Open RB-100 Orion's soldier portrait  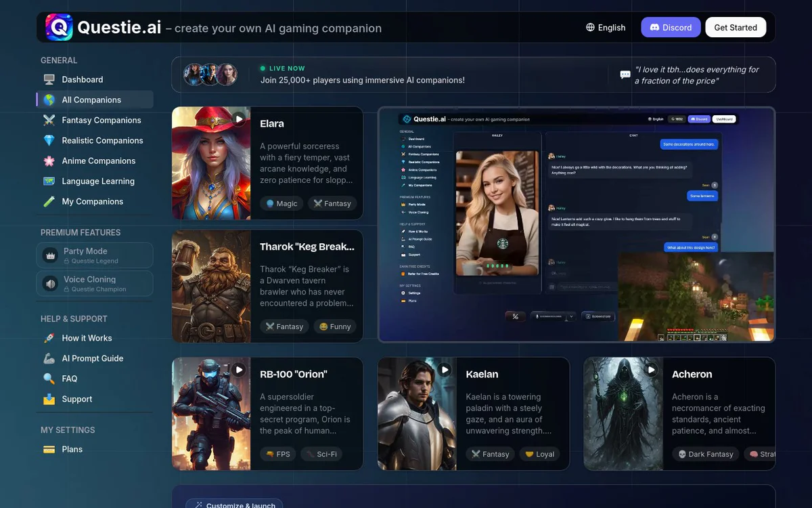[x=211, y=414]
